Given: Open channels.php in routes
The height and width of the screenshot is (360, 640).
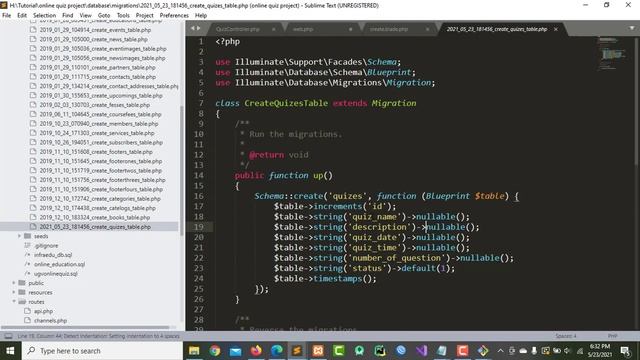Looking at the screenshot, I should [51, 320].
